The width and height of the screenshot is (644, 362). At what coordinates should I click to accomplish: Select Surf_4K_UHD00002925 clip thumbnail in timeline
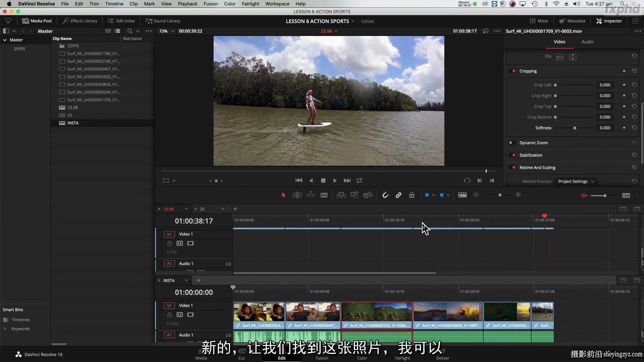(377, 312)
